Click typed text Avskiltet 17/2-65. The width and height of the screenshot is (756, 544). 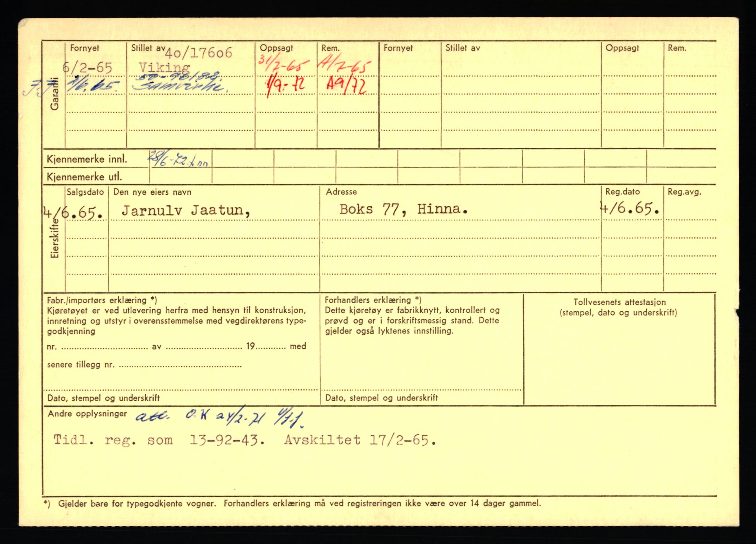[360, 440]
